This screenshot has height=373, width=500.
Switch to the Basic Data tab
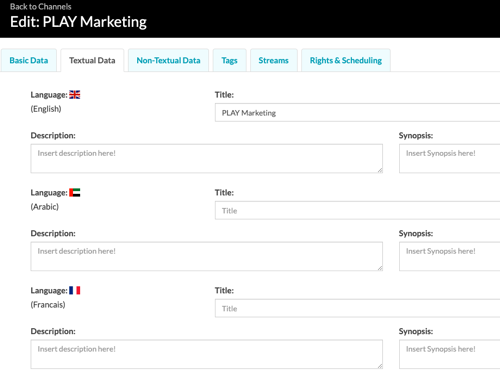pyautogui.click(x=29, y=60)
